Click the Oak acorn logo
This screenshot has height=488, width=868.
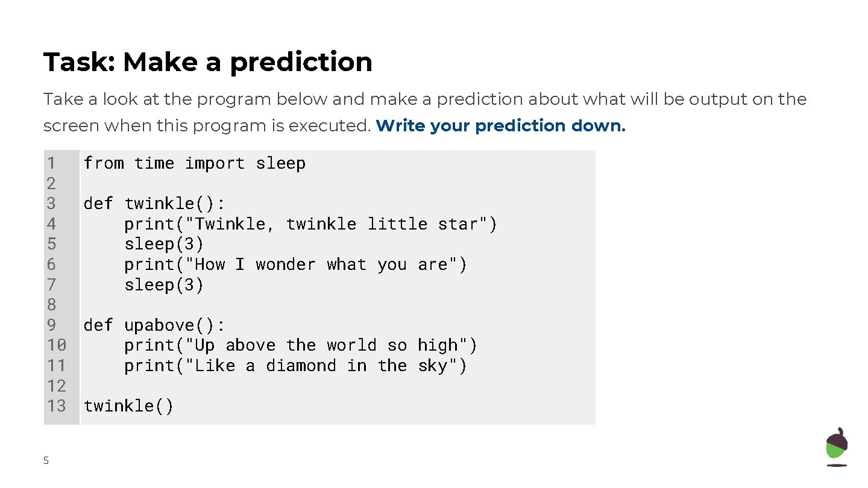coord(836,446)
